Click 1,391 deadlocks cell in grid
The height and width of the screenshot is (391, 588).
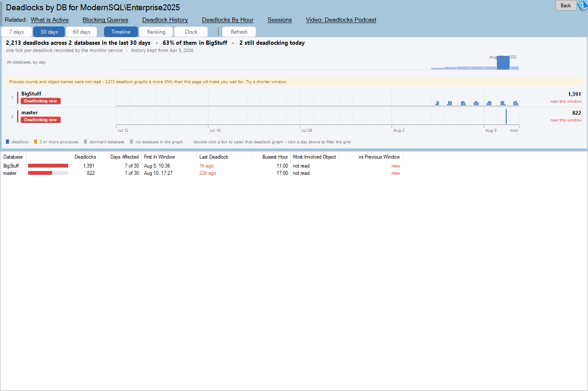(x=89, y=166)
